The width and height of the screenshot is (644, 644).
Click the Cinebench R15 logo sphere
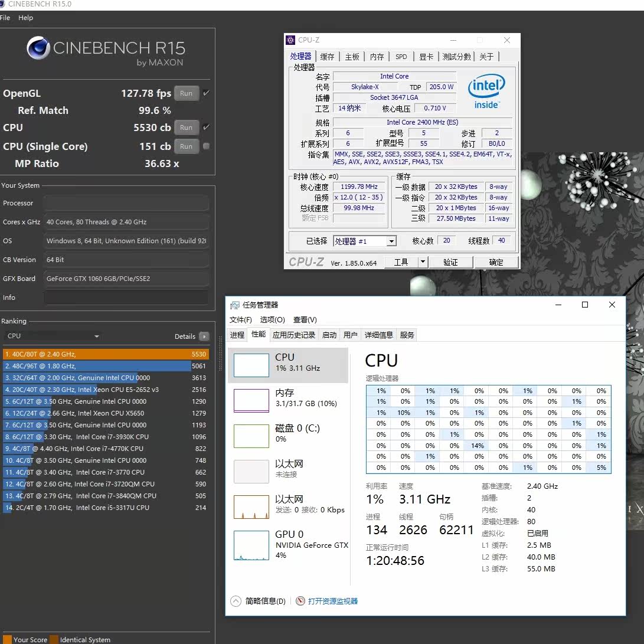click(38, 48)
